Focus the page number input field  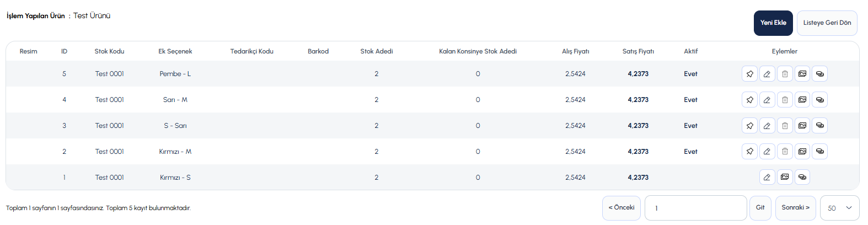point(696,208)
